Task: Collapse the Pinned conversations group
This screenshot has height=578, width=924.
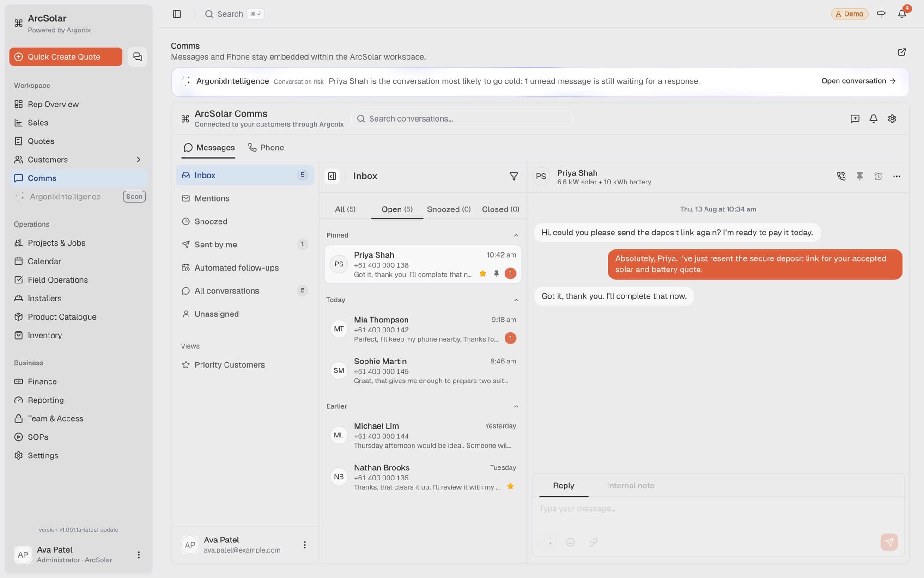Action: (516, 235)
